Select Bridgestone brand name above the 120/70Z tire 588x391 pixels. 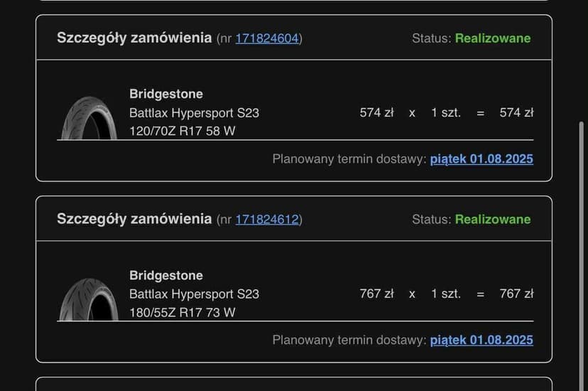point(166,94)
